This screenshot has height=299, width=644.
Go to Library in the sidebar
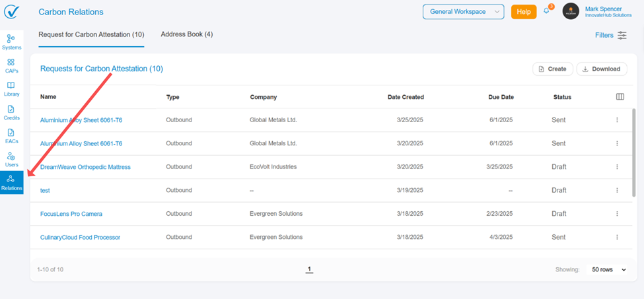11,88
